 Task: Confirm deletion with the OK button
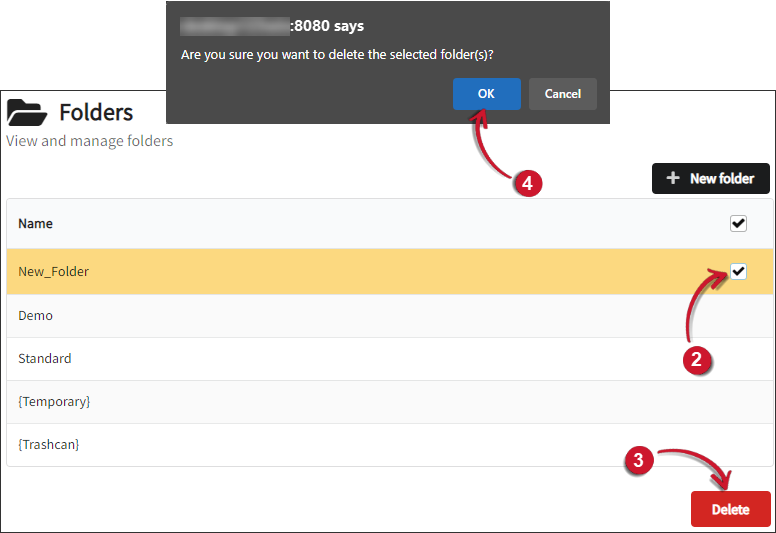pyautogui.click(x=486, y=94)
